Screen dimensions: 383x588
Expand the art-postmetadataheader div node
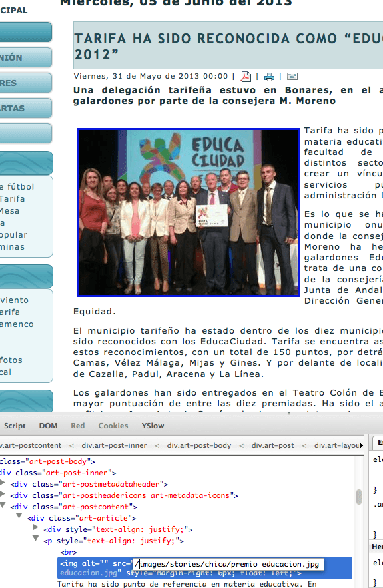click(3, 483)
